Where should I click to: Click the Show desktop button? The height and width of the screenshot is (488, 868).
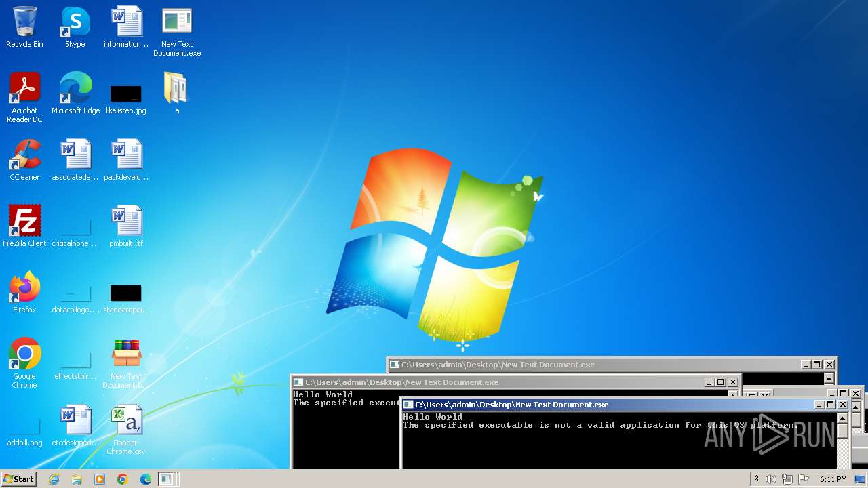click(x=860, y=479)
